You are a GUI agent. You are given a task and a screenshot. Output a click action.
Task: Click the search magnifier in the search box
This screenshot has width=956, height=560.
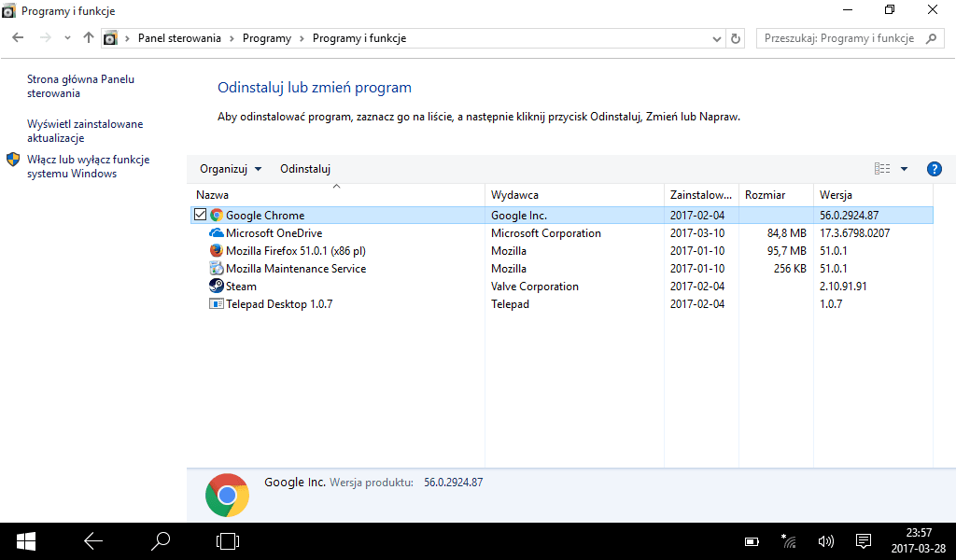[x=931, y=38]
